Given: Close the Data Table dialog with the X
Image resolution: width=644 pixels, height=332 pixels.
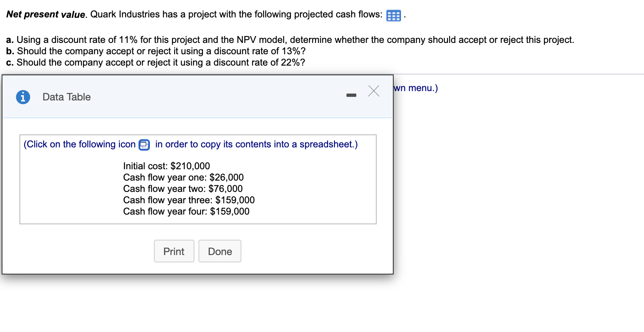Looking at the screenshot, I should (x=373, y=92).
